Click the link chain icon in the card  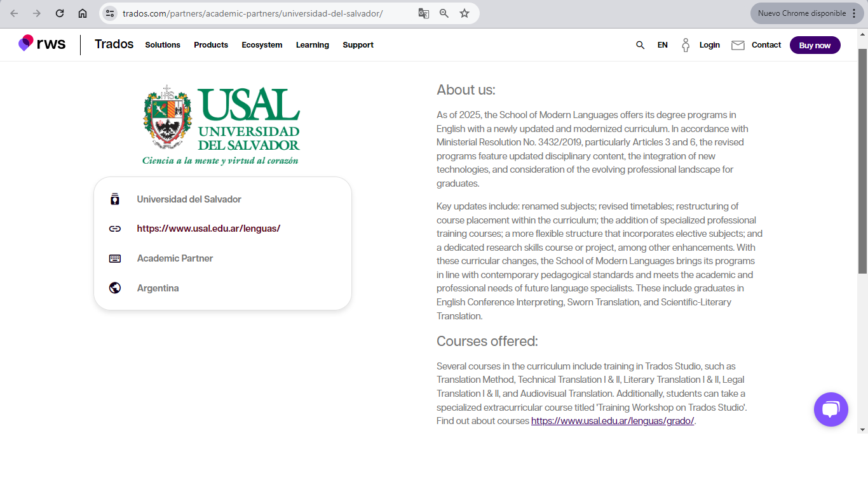pyautogui.click(x=115, y=229)
